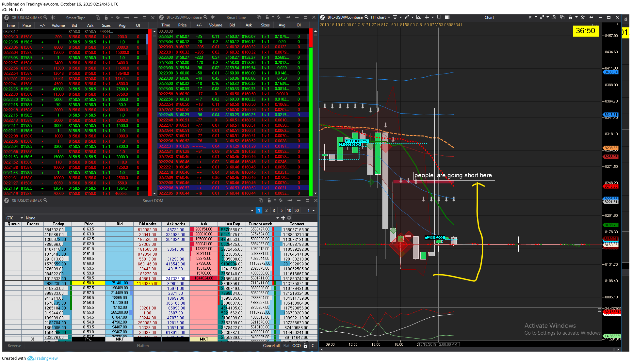Toggle chart side panel icon
The width and height of the screenshot is (632, 364).
coord(447,17)
